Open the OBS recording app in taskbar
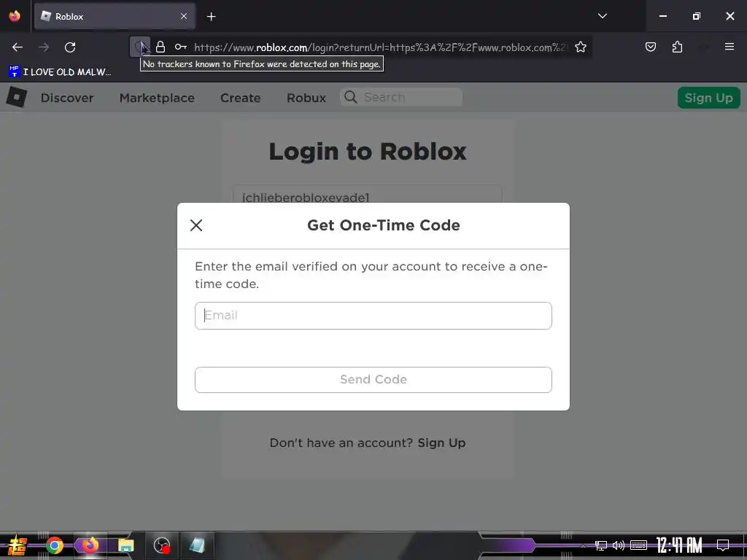This screenshot has height=560, width=747. pos(161,545)
